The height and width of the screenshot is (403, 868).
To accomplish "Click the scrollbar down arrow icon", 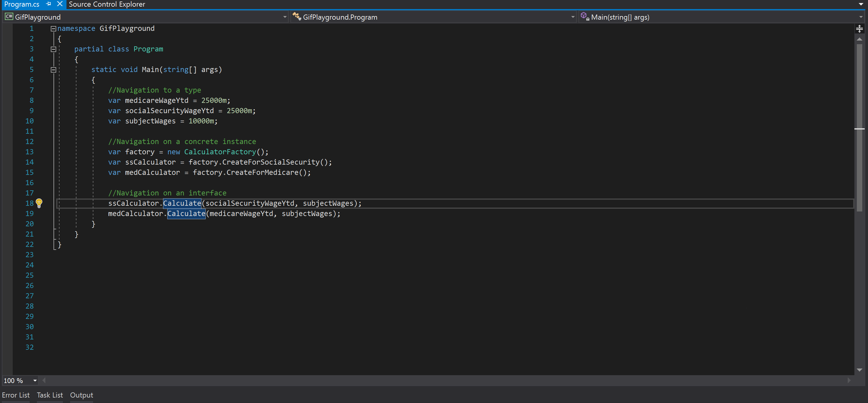I will tap(860, 369).
